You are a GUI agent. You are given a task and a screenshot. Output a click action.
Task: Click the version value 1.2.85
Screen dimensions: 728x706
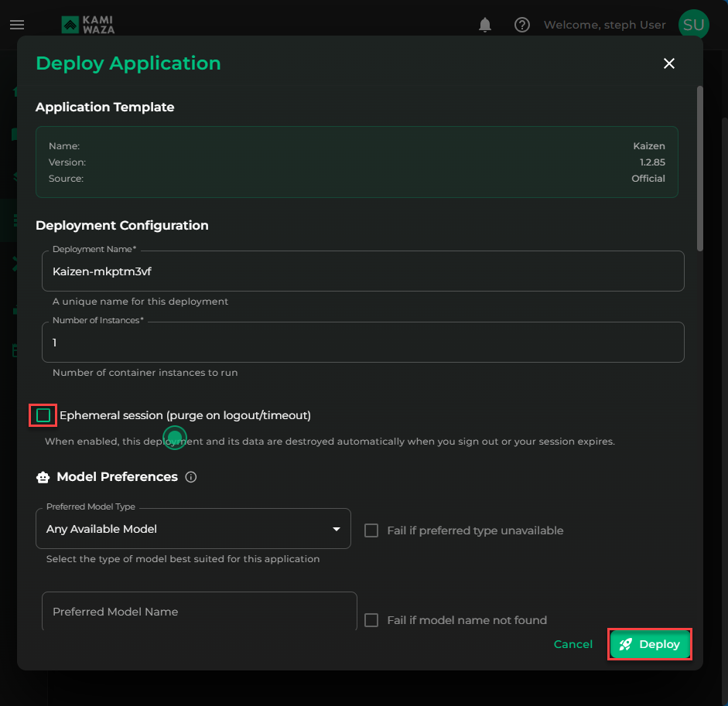(x=652, y=162)
